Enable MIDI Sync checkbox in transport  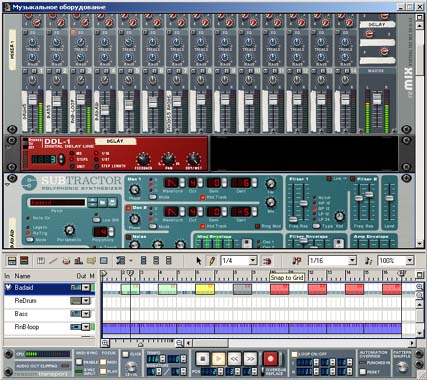coord(79,362)
